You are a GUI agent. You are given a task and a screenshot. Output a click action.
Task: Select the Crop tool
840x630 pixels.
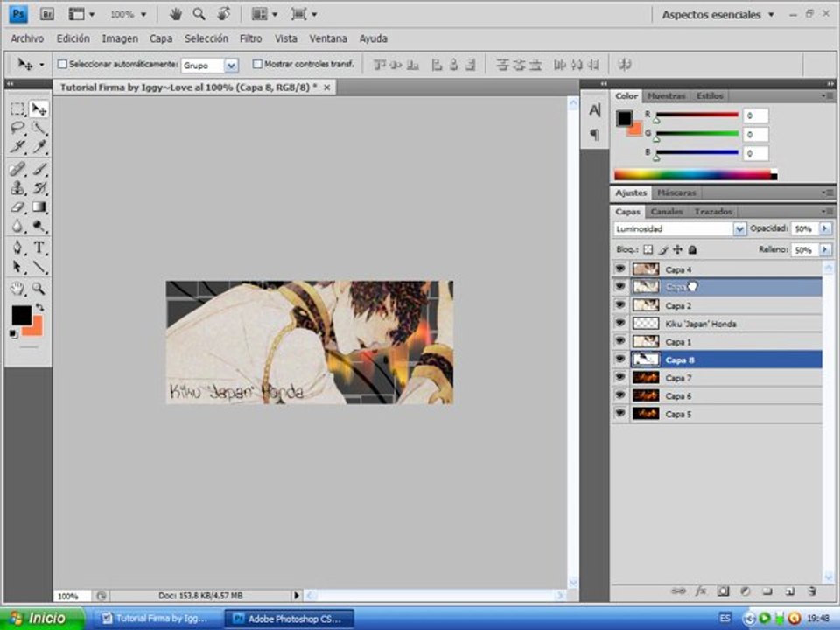click(17, 147)
